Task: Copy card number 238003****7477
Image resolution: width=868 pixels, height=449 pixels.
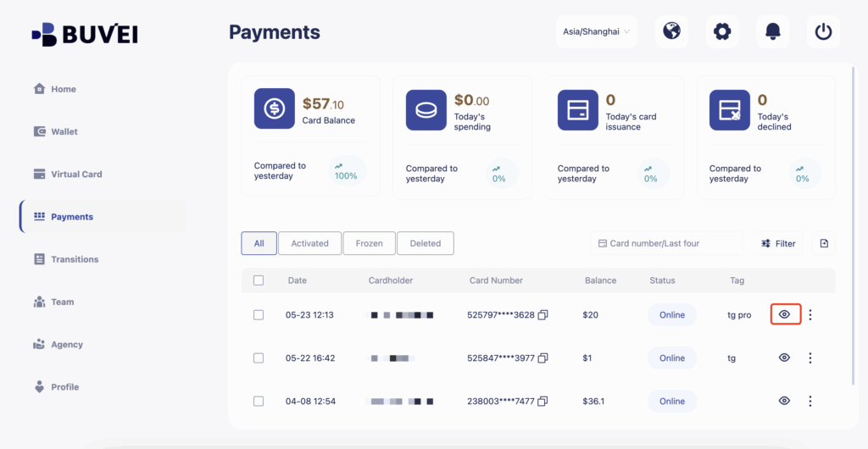Action: [543, 402]
